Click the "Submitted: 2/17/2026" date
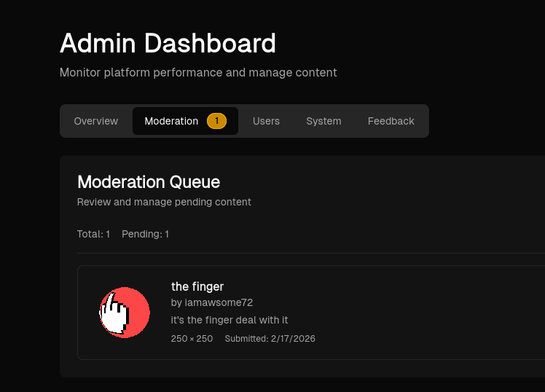The image size is (545, 392). coord(270,339)
